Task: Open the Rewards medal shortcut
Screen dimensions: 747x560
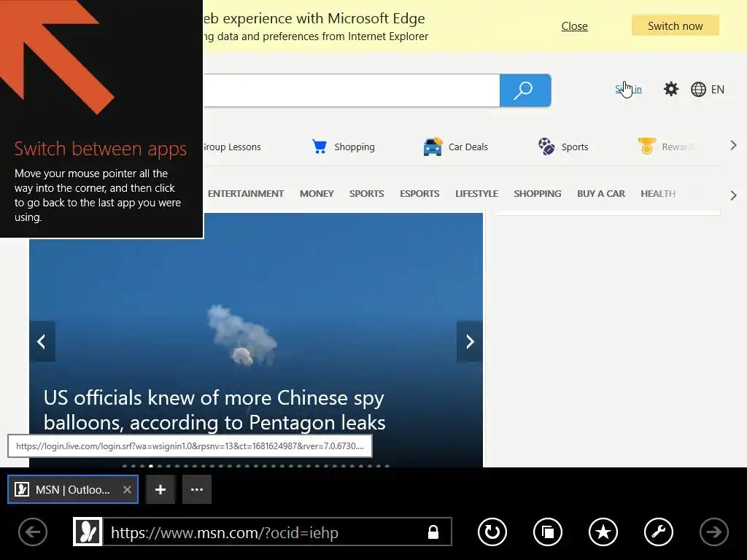Action: pos(646,146)
